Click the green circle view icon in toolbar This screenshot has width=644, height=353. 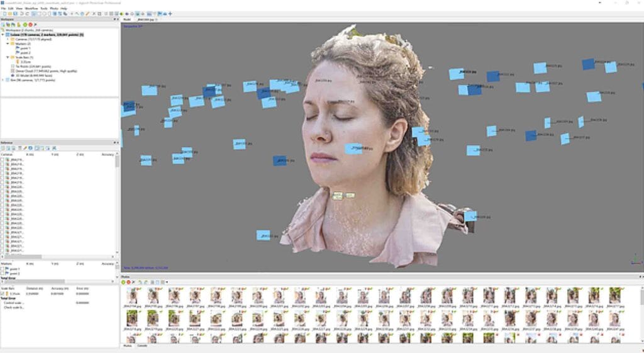121,14
